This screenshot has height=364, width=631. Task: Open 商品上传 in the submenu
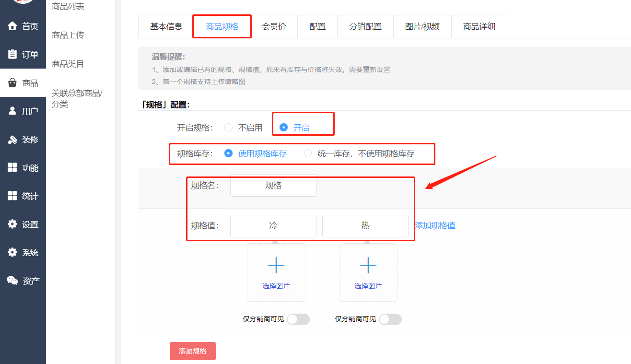68,35
